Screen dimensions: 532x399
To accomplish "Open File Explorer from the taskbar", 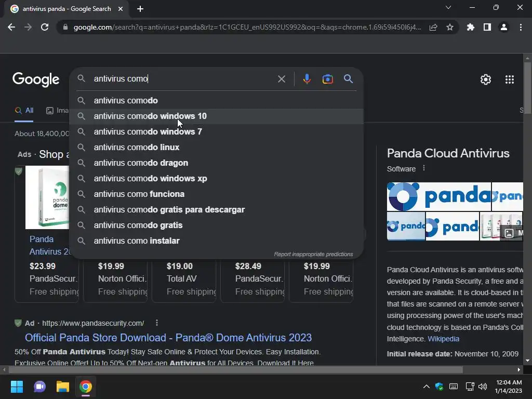I will pyautogui.click(x=63, y=387).
